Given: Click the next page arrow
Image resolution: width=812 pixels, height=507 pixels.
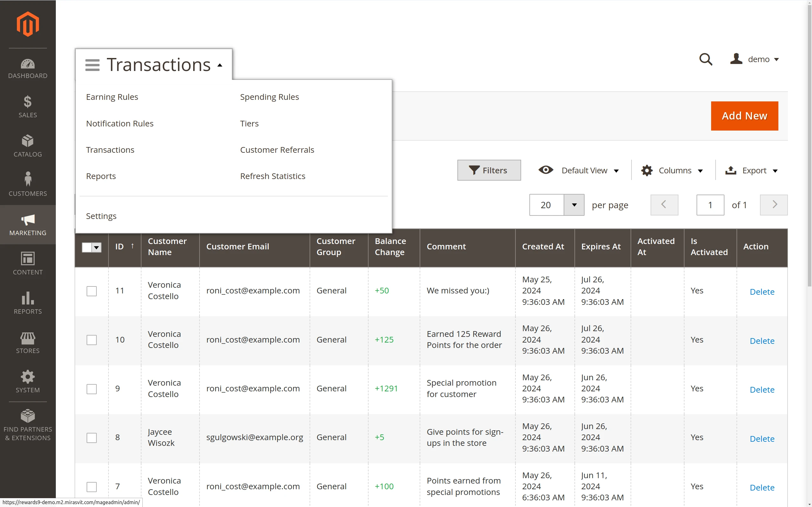Looking at the screenshot, I should 773,205.
